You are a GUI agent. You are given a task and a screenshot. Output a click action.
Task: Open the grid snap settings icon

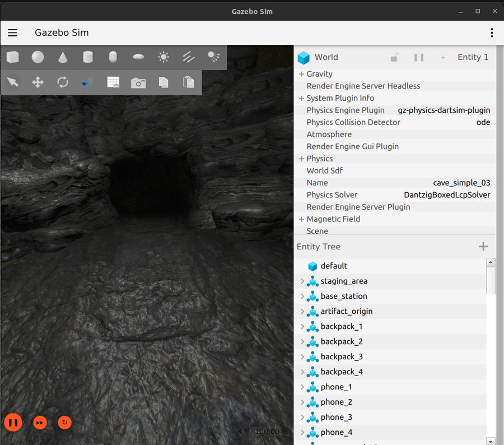pyautogui.click(x=113, y=82)
